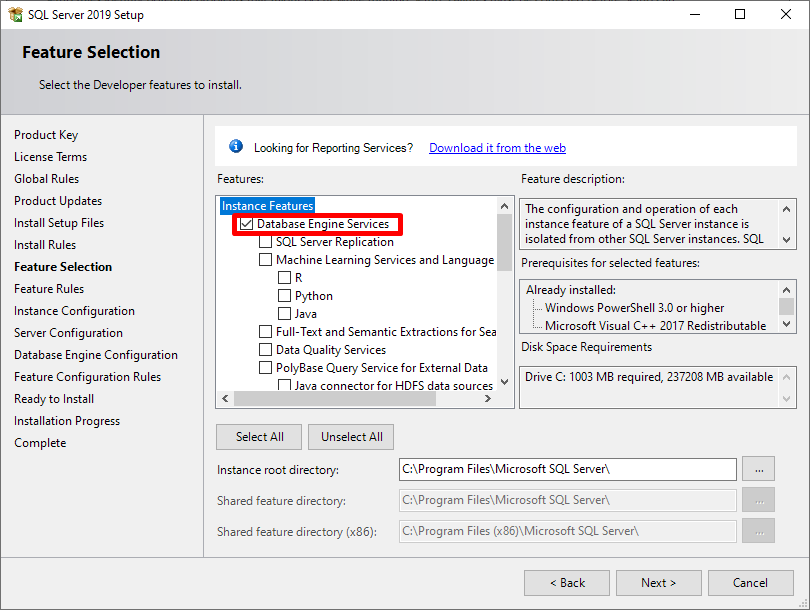
Task: Click the SQL Server Setup title bar icon
Action: [x=13, y=15]
